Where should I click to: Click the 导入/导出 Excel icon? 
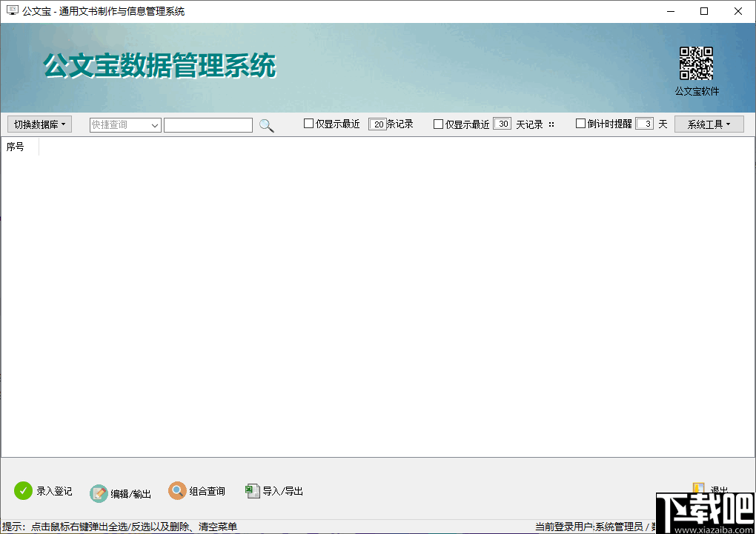(x=252, y=490)
